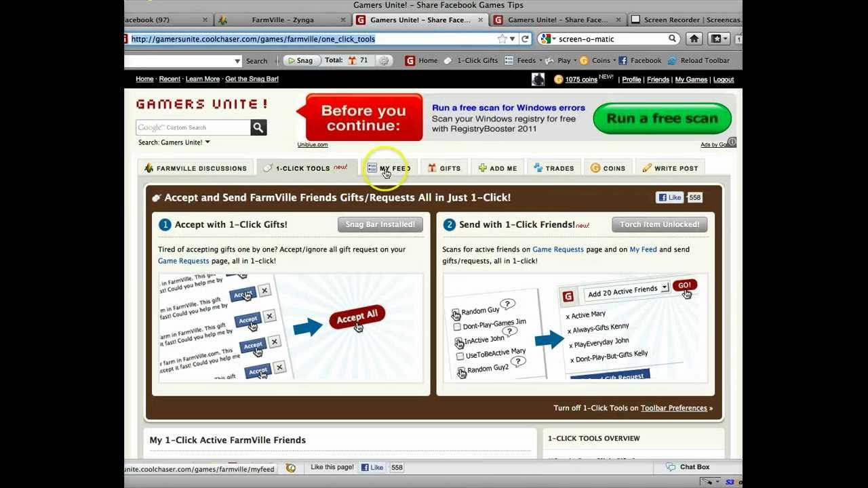Open the Write Post tab

(x=671, y=168)
